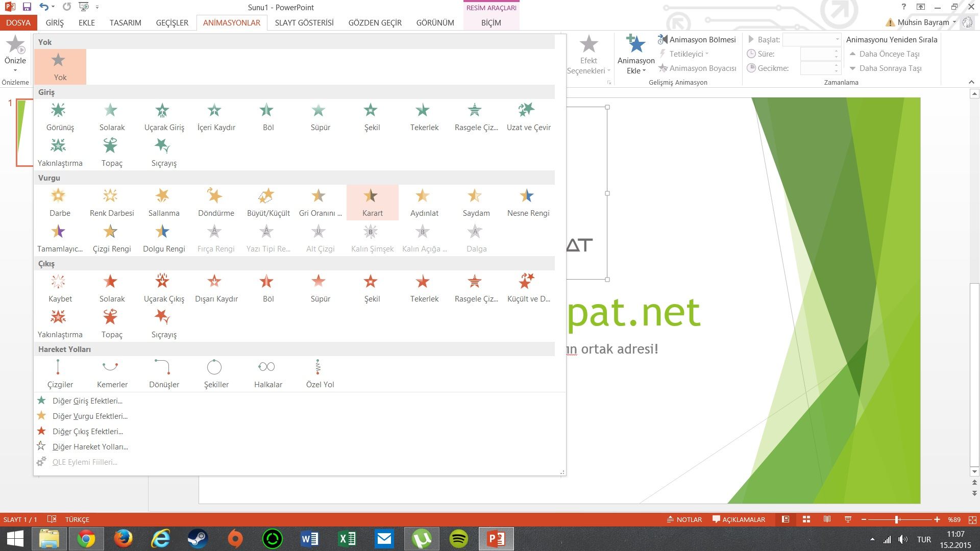Select the Kaybet exit animation

point(60,288)
